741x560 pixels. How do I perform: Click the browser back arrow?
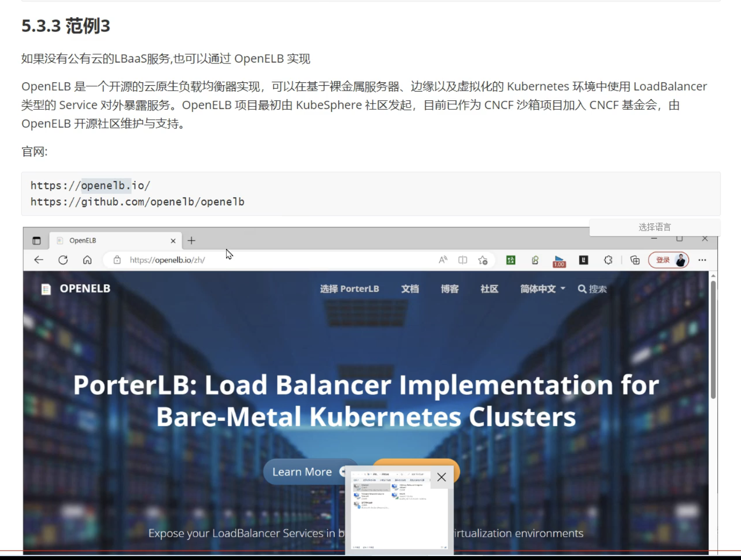[39, 260]
